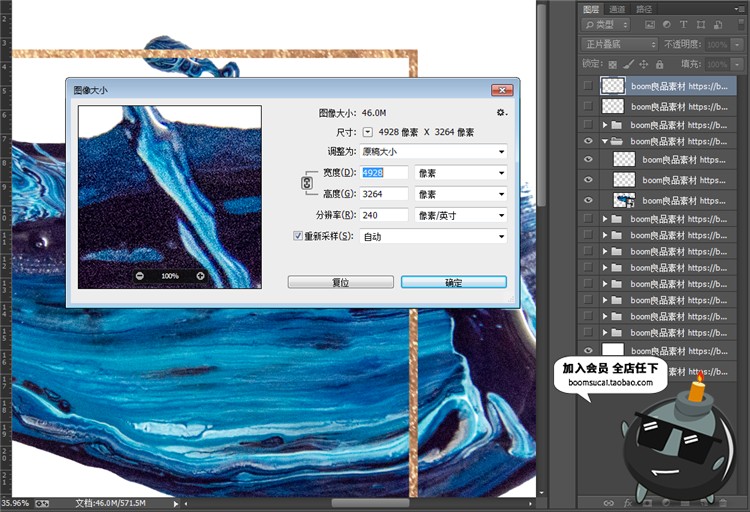The height and width of the screenshot is (512, 750).
Task: Hide the white thumbnail layer's eye icon
Action: tap(588, 350)
